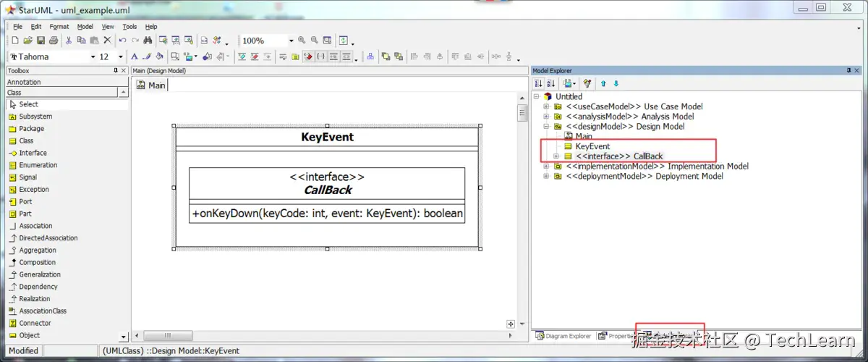Click the Zoom Out magnifier icon
This screenshot has height=362, width=868.
[x=314, y=41]
